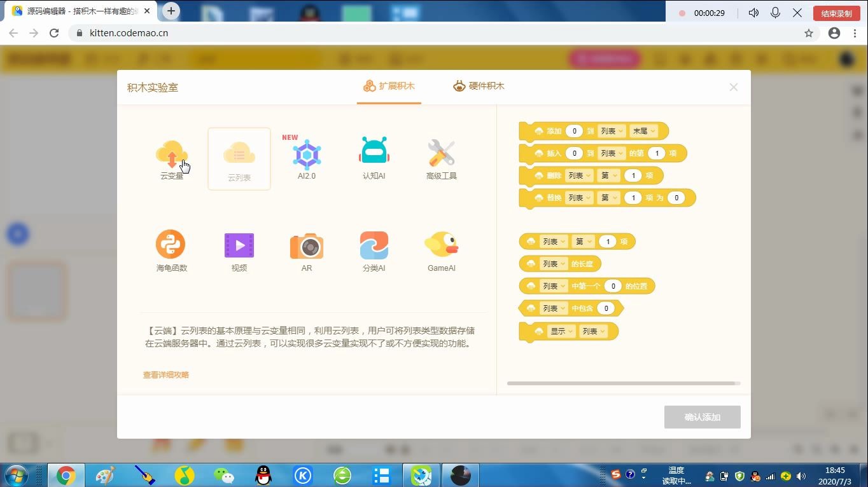Click the 0 value in 添加 block

(574, 131)
